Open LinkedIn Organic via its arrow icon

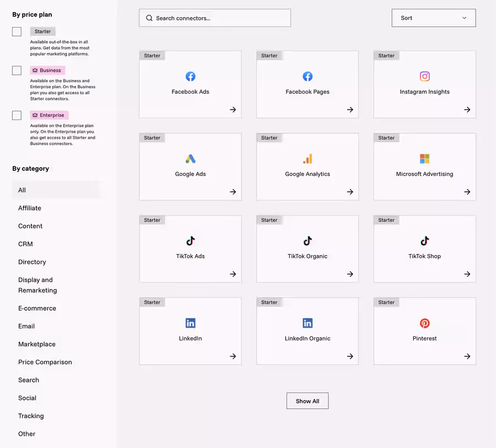[x=350, y=356]
